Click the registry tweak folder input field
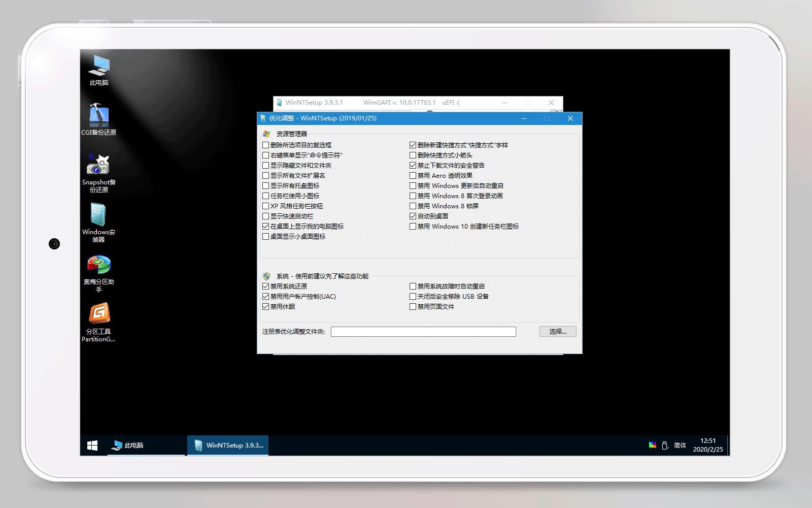The width and height of the screenshot is (812, 508). click(x=424, y=331)
